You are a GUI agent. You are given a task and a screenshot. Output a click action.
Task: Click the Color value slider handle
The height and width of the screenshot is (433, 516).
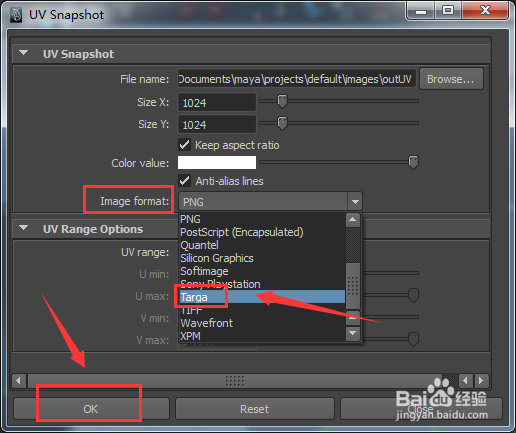pos(413,162)
